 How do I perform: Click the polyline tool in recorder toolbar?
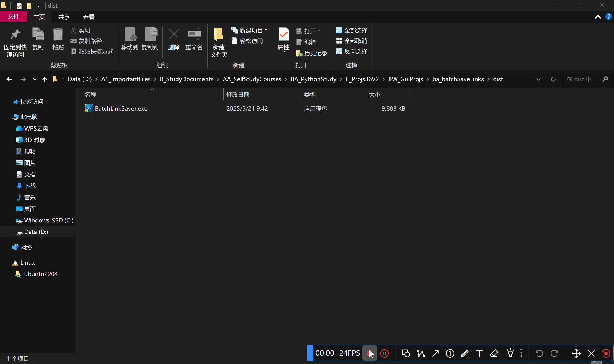(x=420, y=353)
